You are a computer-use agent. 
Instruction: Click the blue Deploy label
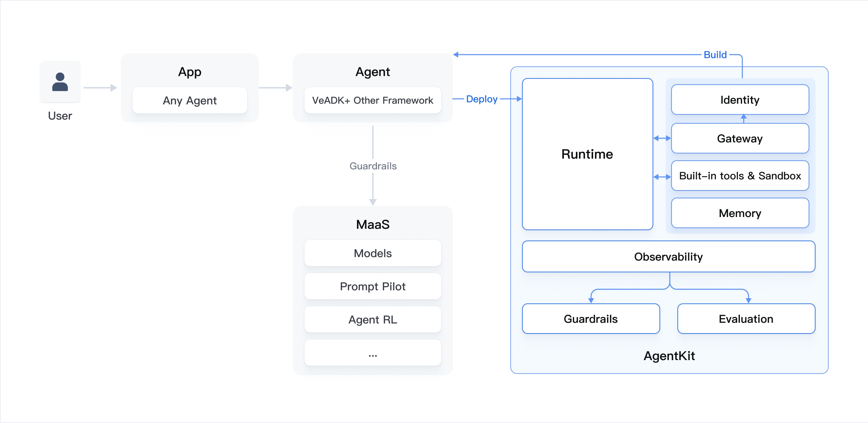(x=482, y=99)
